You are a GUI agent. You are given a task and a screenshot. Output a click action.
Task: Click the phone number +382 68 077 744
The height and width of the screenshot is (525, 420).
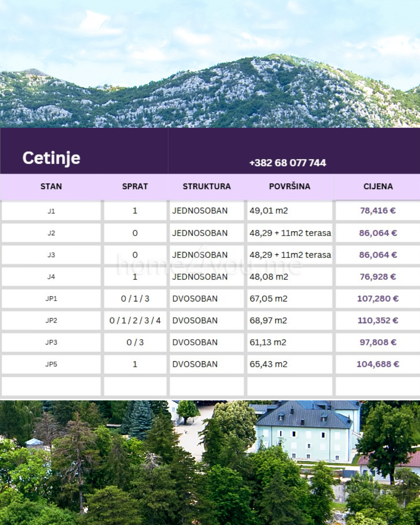pos(287,163)
